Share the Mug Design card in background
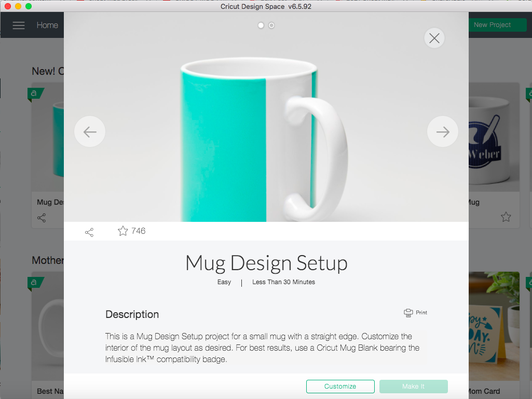 pyautogui.click(x=42, y=218)
